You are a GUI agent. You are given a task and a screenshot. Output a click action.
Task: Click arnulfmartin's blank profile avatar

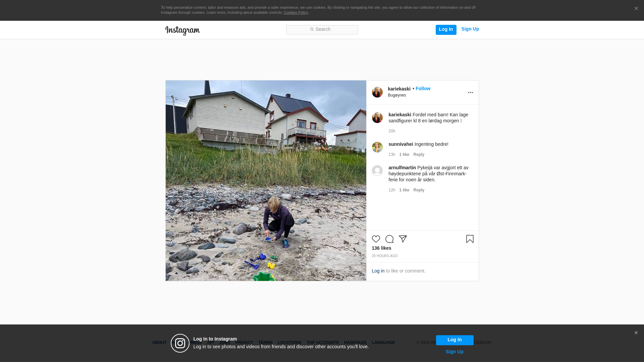[x=377, y=171]
